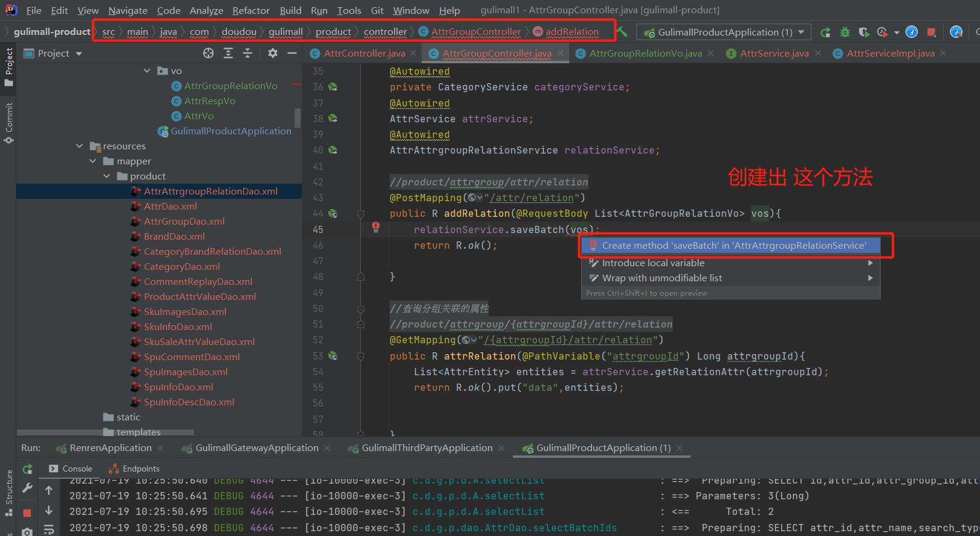Click the gulimall-product breadcrumb
This screenshot has width=980, height=536.
[52, 32]
